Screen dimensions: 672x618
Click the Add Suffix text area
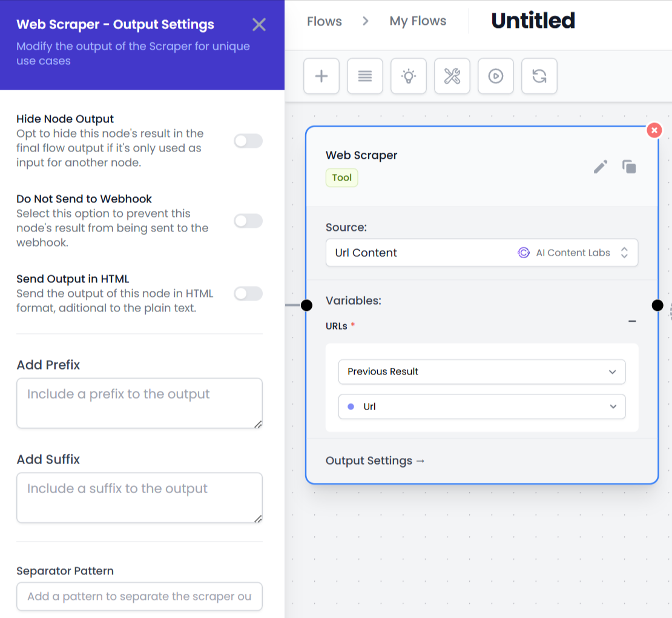(139, 497)
